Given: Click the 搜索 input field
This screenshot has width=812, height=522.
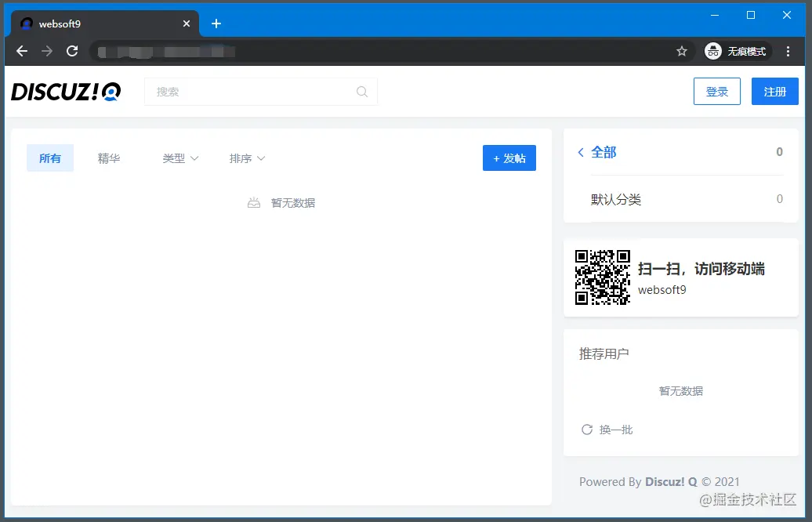Looking at the screenshot, I should [x=261, y=92].
